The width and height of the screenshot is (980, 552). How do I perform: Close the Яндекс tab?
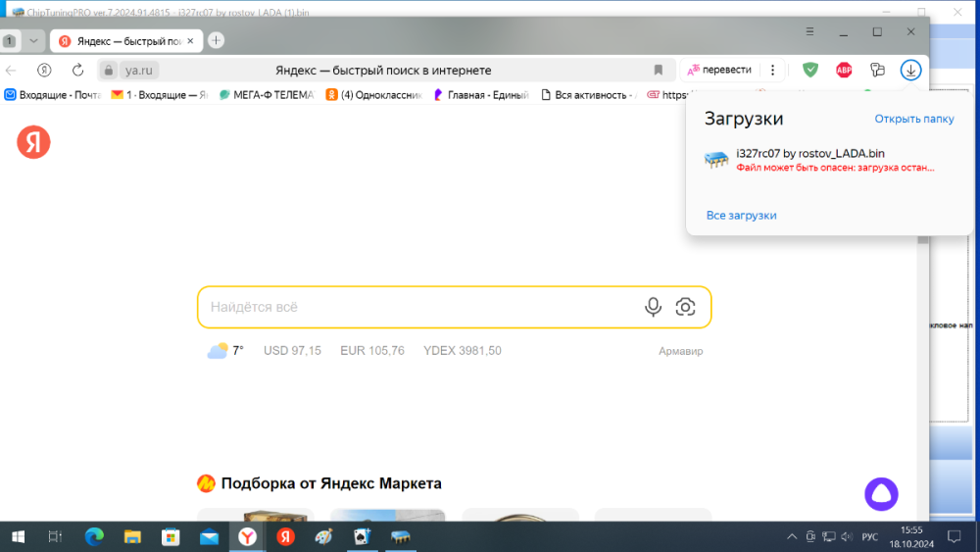click(191, 41)
